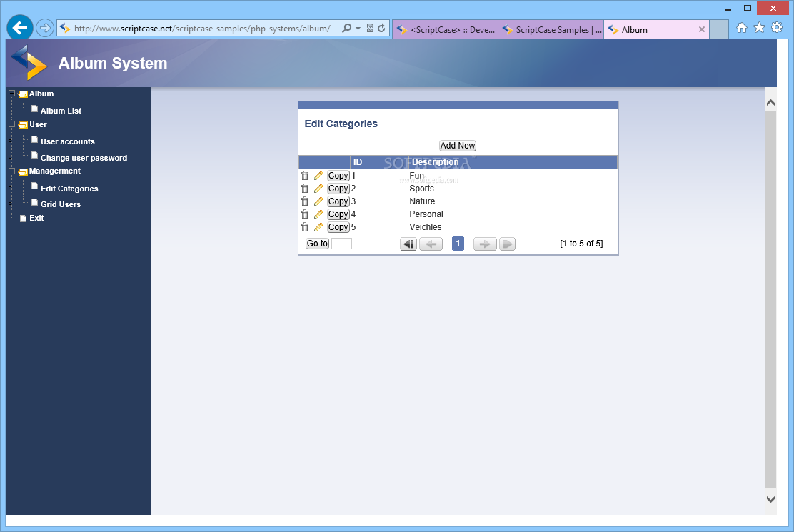The width and height of the screenshot is (794, 532).
Task: Delete the Nature category with trash icon
Action: coord(305,201)
